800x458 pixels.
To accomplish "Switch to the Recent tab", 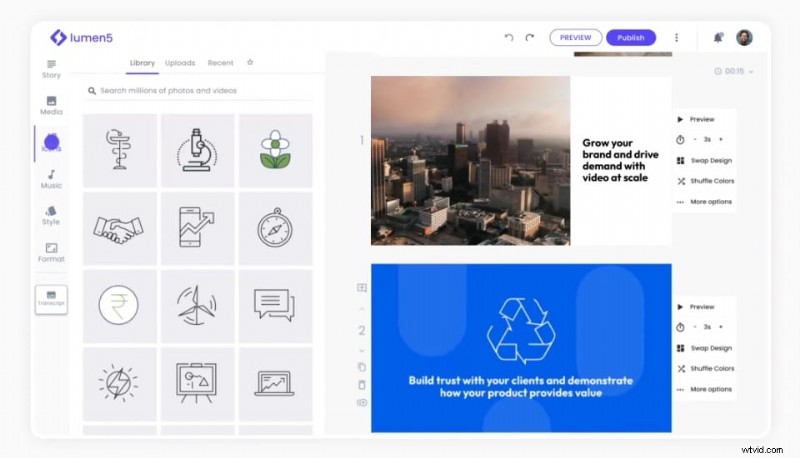I will pyautogui.click(x=220, y=63).
